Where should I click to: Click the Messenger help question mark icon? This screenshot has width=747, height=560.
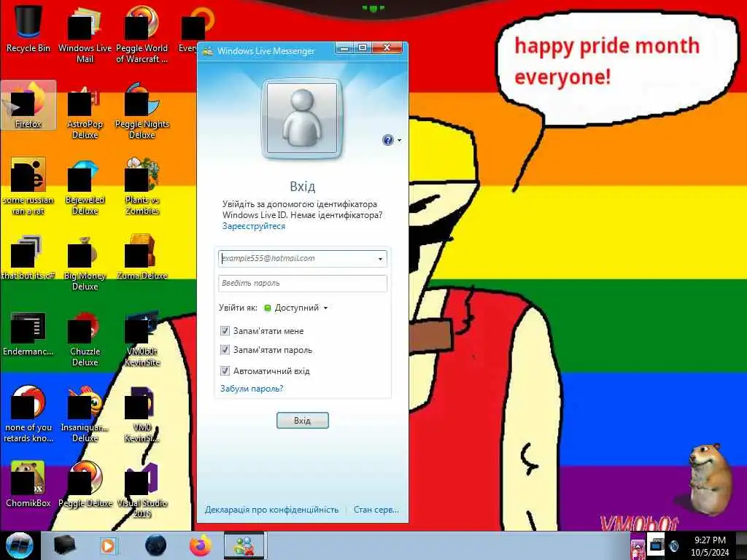tap(388, 140)
